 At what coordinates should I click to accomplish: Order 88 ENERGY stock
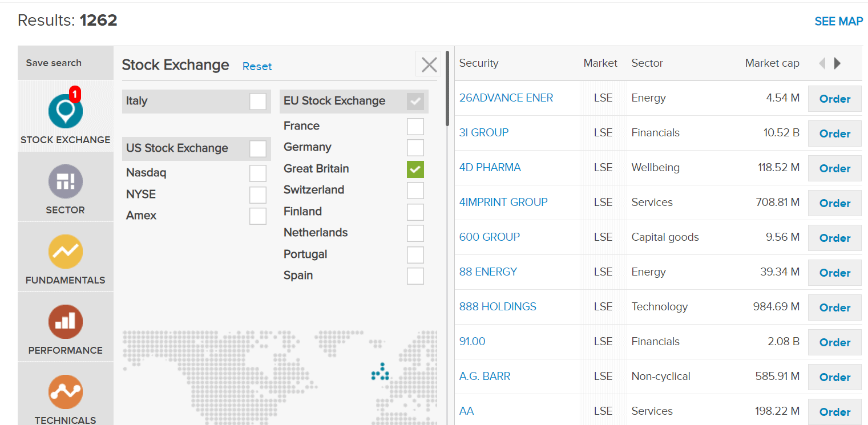(835, 273)
